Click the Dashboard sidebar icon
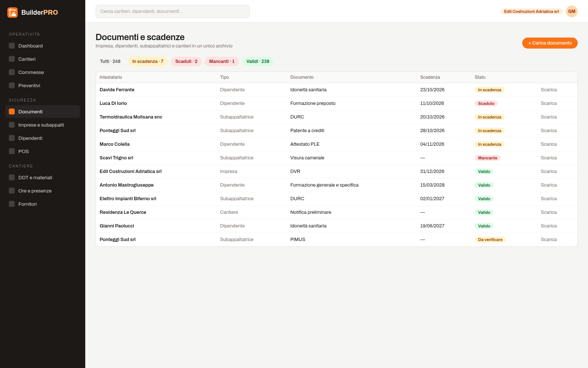The width and height of the screenshot is (588, 368). (12, 46)
